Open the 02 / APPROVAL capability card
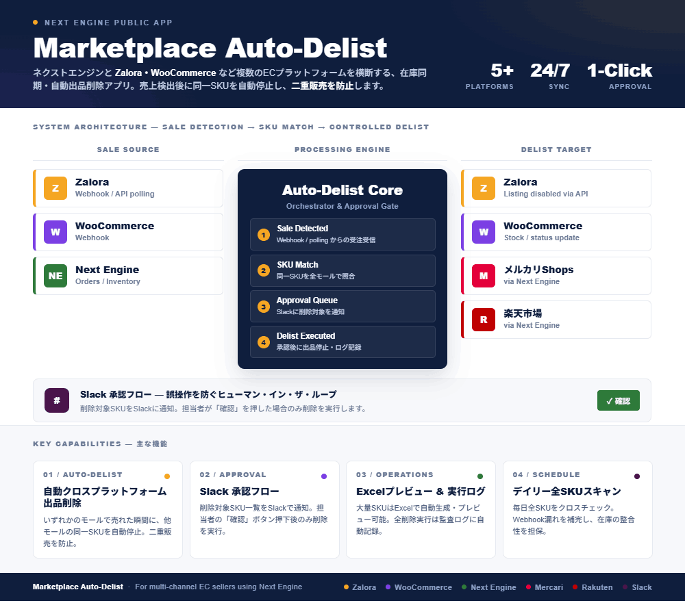This screenshot has height=616, width=685. [264, 509]
